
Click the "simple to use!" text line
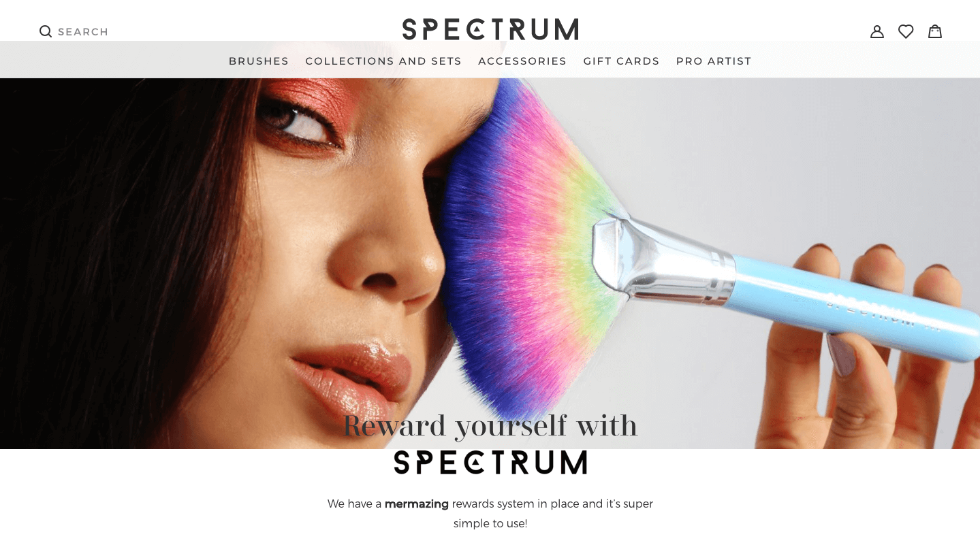coord(490,524)
